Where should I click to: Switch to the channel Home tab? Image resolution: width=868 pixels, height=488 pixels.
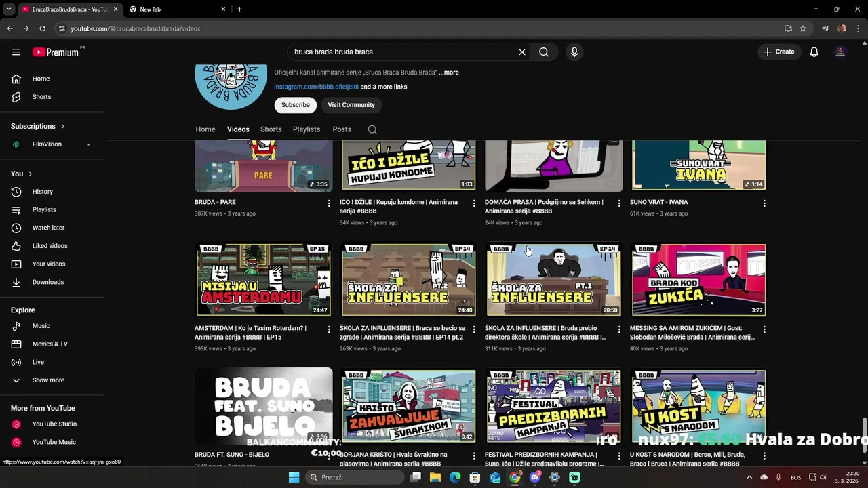click(205, 129)
